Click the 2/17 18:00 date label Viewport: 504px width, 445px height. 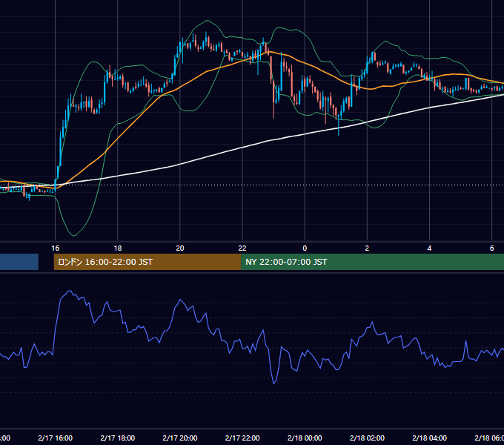[x=118, y=438]
